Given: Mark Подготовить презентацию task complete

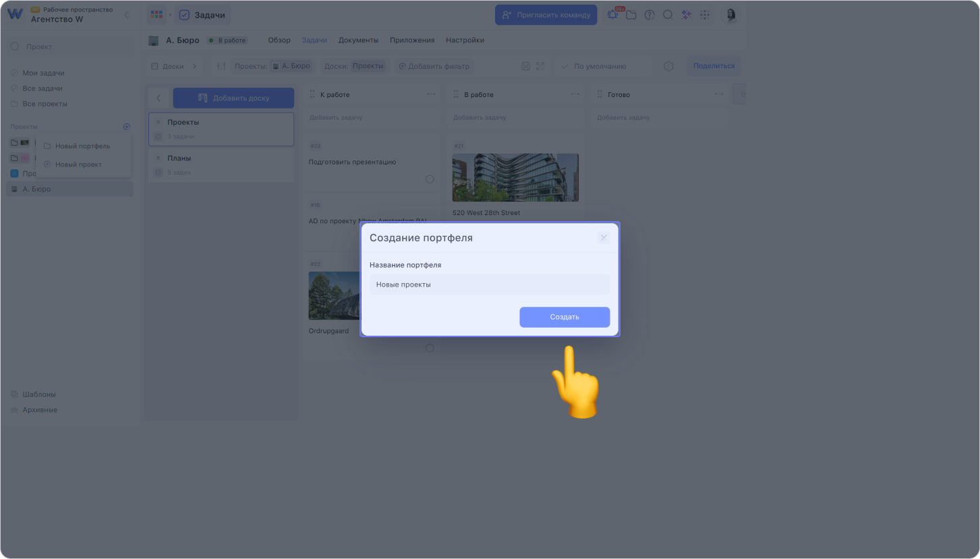Looking at the screenshot, I should (x=430, y=179).
